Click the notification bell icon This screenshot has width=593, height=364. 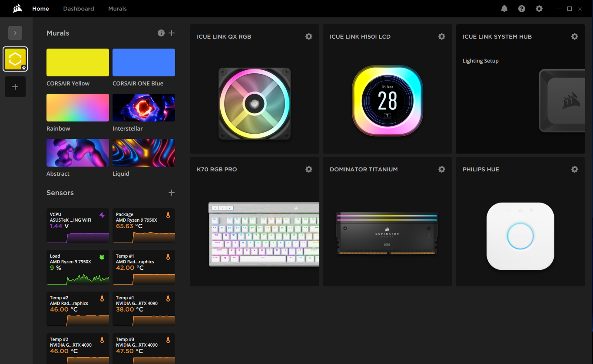pyautogui.click(x=504, y=8)
